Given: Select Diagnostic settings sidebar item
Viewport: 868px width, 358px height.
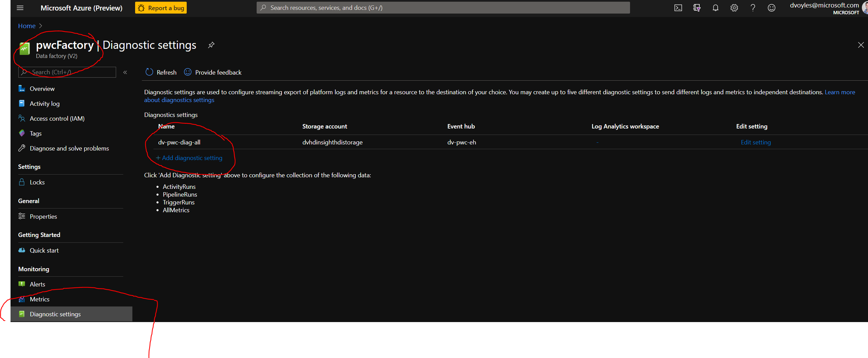Looking at the screenshot, I should [71, 314].
